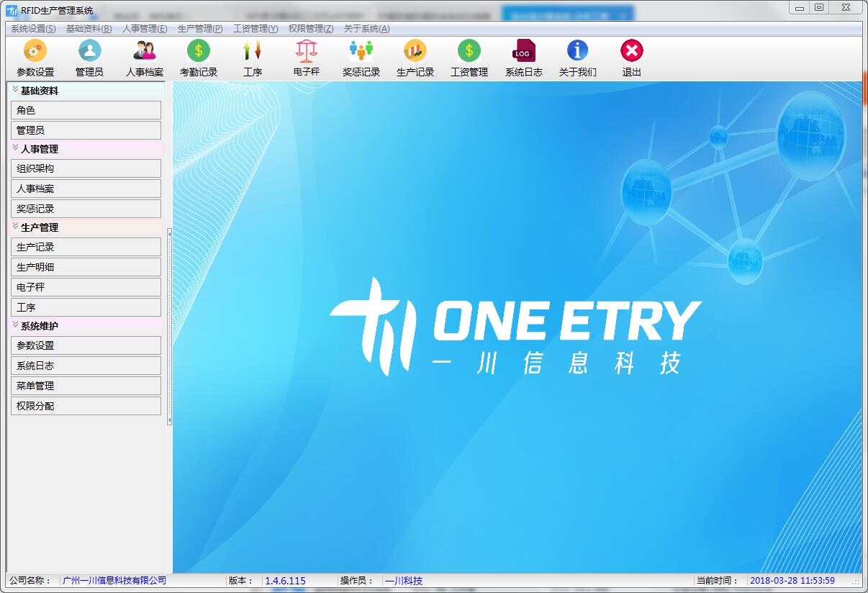Minimize the RFID生产管理系统 window
The height and width of the screenshot is (593, 868).
(800, 7)
